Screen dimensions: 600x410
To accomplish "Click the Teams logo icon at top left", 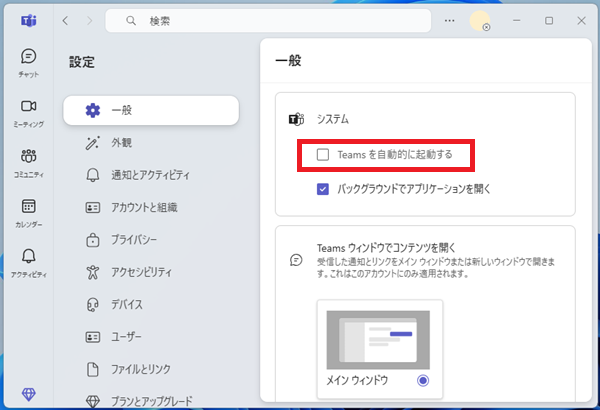I will click(x=29, y=21).
